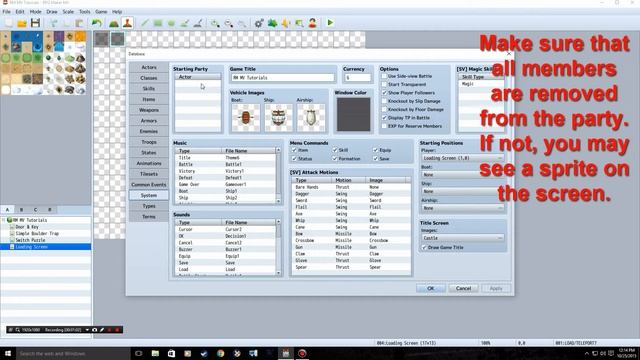Screen dimensions: 640x360
Task: Click the Music list scrollbar
Action: tap(278, 176)
